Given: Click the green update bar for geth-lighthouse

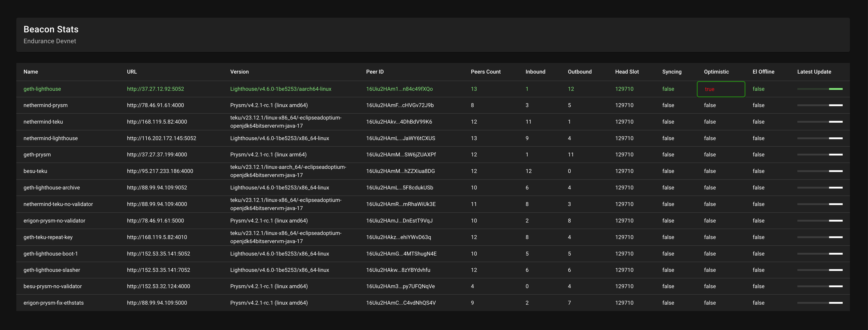Looking at the screenshot, I should pyautogui.click(x=820, y=89).
